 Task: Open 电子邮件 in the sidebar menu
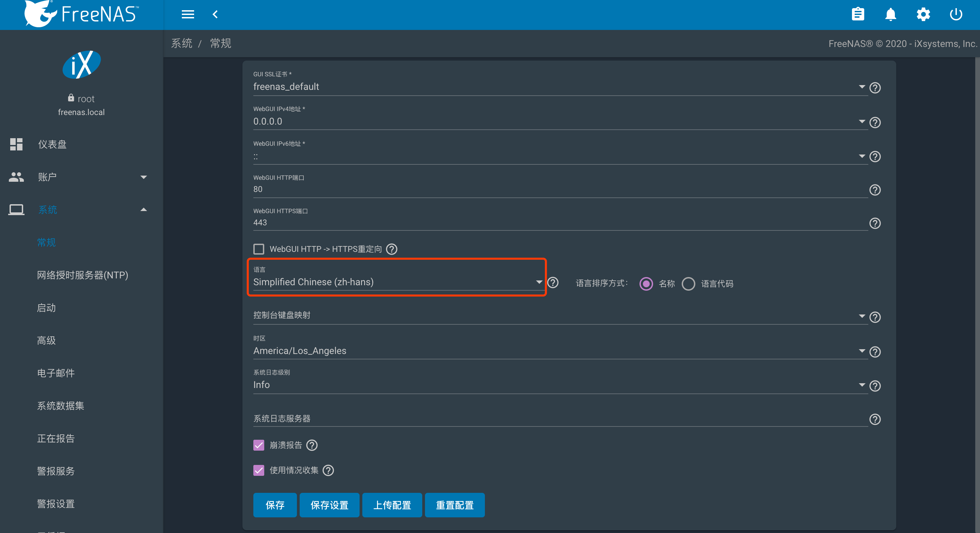[x=56, y=373]
